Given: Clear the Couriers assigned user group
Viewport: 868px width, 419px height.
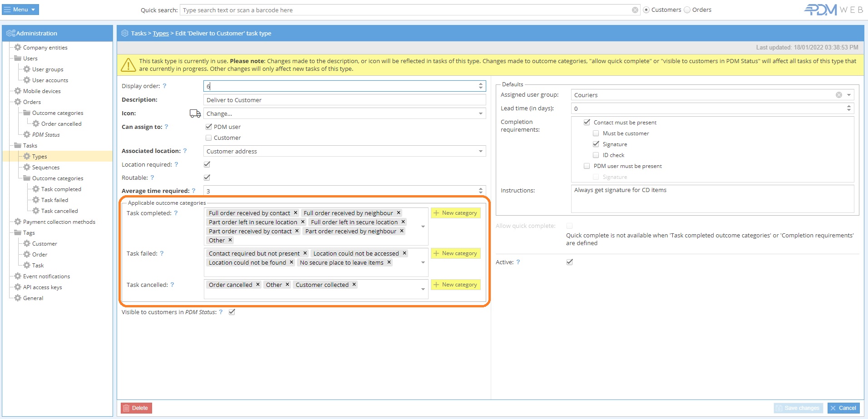Looking at the screenshot, I should 838,95.
